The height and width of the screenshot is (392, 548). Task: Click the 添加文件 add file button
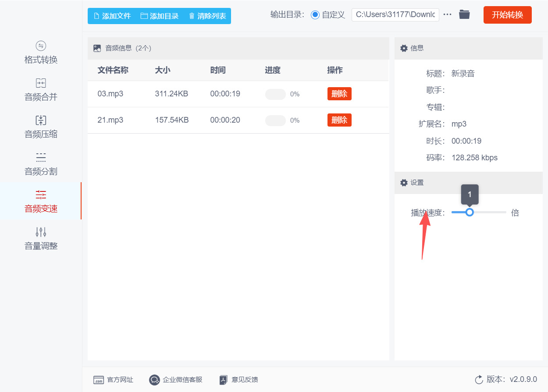(x=112, y=16)
